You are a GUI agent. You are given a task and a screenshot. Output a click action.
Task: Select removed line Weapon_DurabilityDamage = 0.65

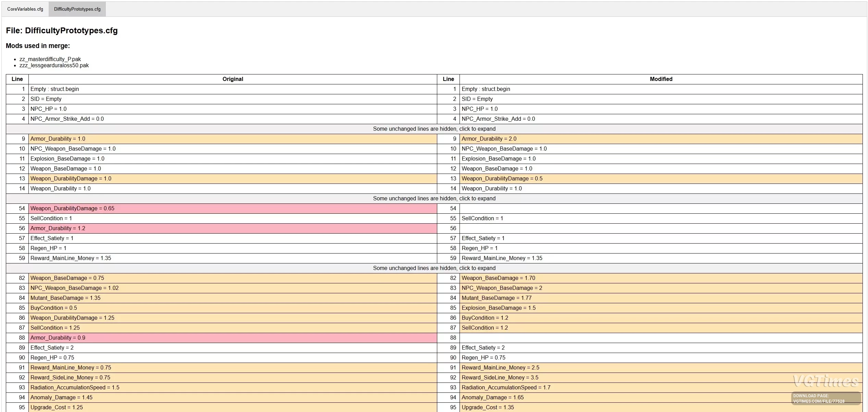72,209
